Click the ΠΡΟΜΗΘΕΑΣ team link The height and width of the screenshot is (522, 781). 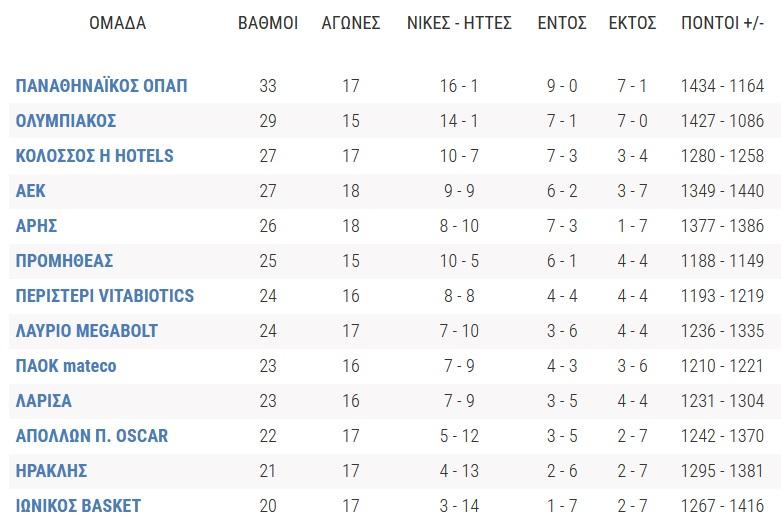pos(64,261)
